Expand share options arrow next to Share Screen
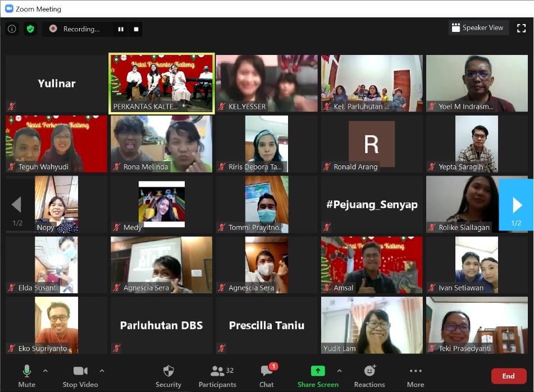534x392 pixels. (339, 371)
